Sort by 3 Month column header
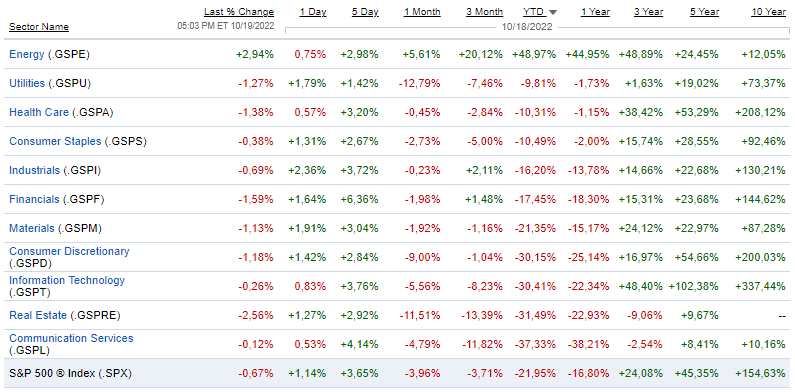 (x=484, y=12)
